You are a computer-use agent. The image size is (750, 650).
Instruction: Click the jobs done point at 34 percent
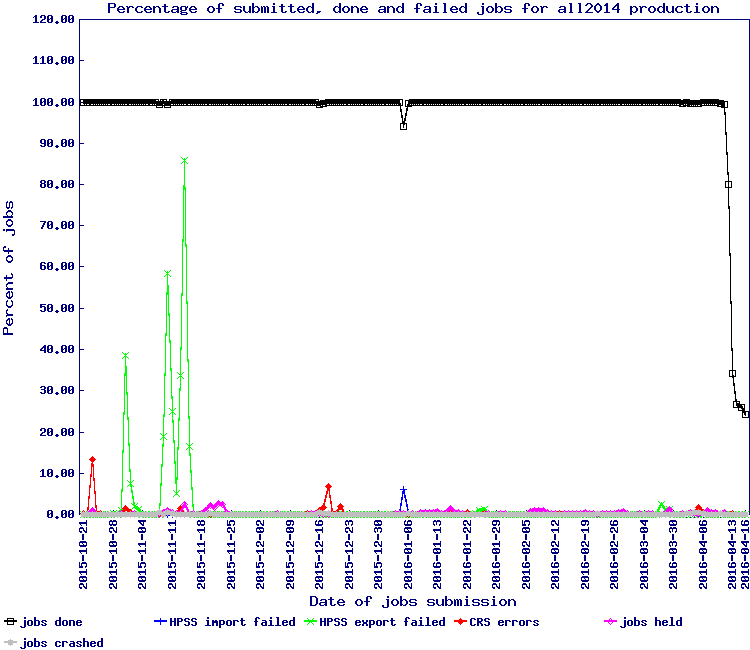coord(732,374)
